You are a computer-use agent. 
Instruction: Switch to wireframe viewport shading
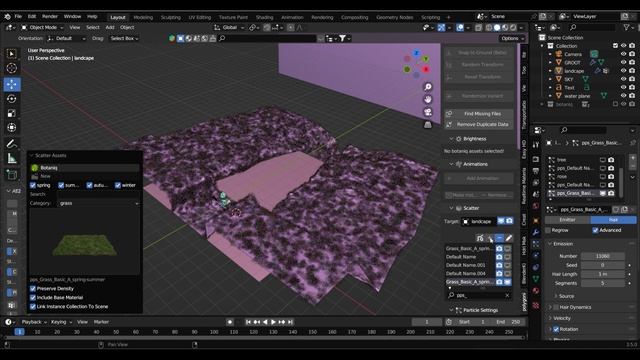click(x=489, y=27)
